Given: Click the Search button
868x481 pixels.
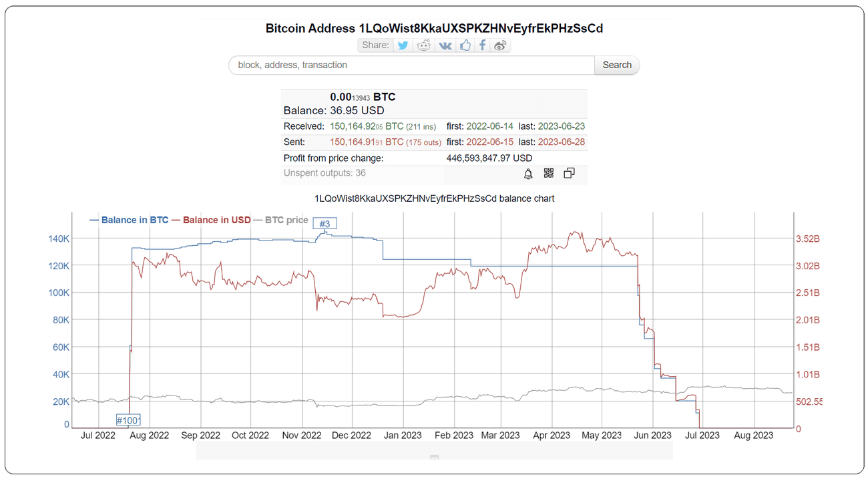Looking at the screenshot, I should [617, 65].
